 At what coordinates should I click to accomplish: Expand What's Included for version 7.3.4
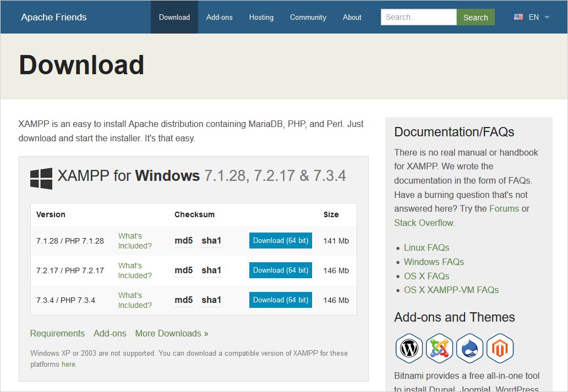point(134,300)
